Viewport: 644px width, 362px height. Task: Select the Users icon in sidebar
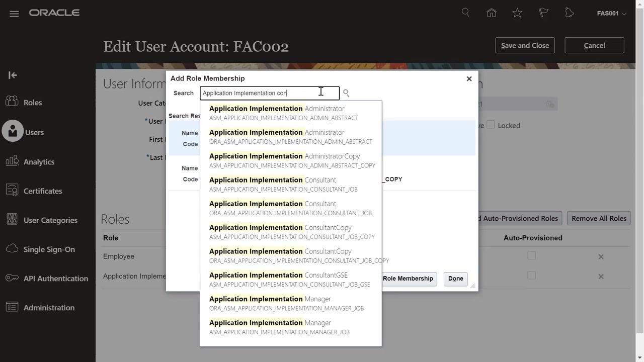13,131
